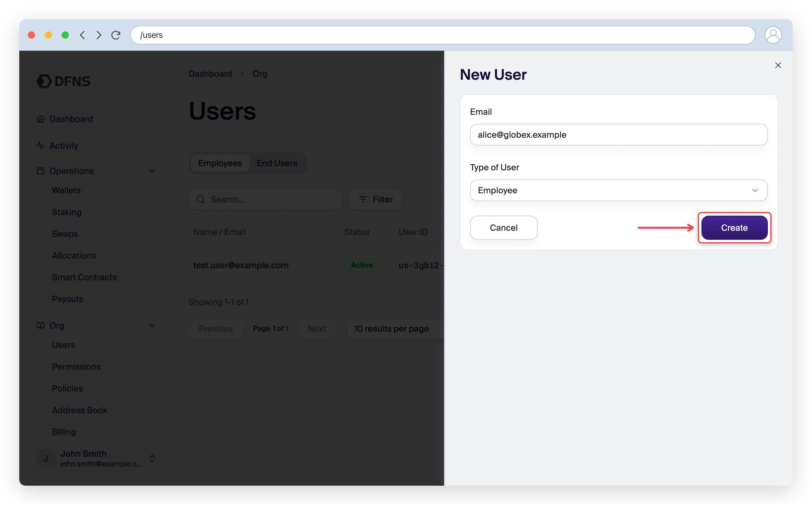Reload the page with refresh icon
The width and height of the screenshot is (812, 505).
(x=116, y=35)
